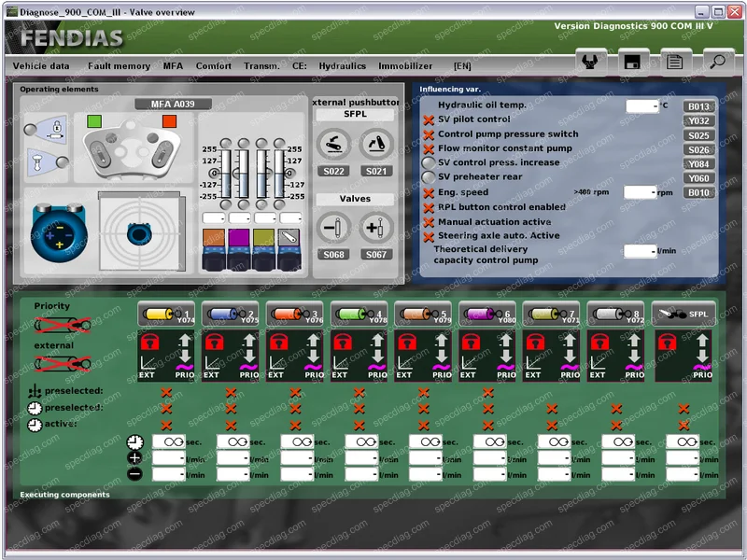Image resolution: width=747 pixels, height=560 pixels.
Task: Click the Eng. speed rpm input field
Action: coord(640,192)
